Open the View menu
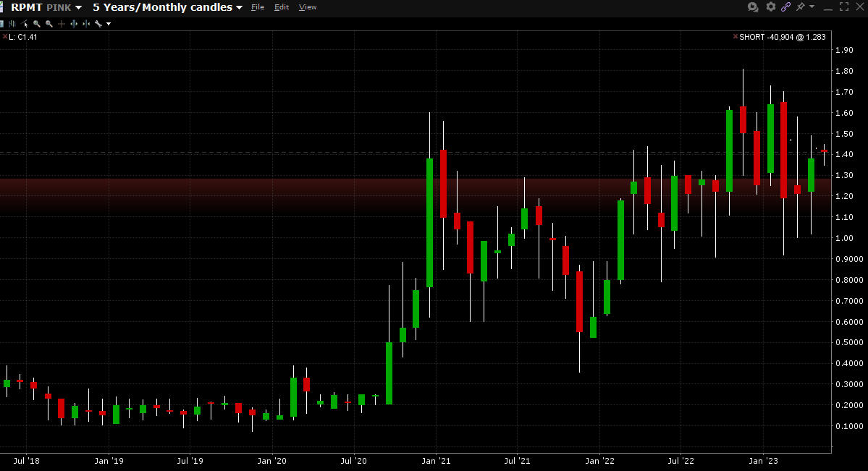 click(307, 7)
